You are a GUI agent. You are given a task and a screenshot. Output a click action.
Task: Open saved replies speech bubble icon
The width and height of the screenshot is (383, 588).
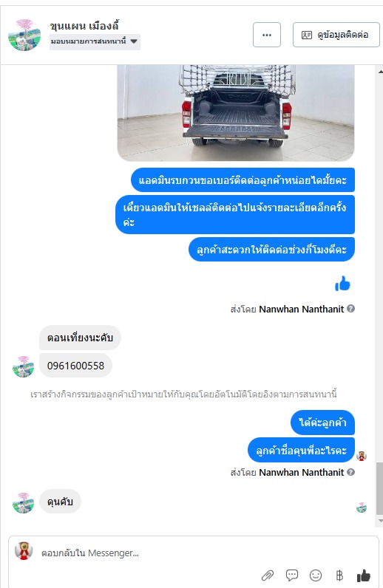click(x=292, y=575)
